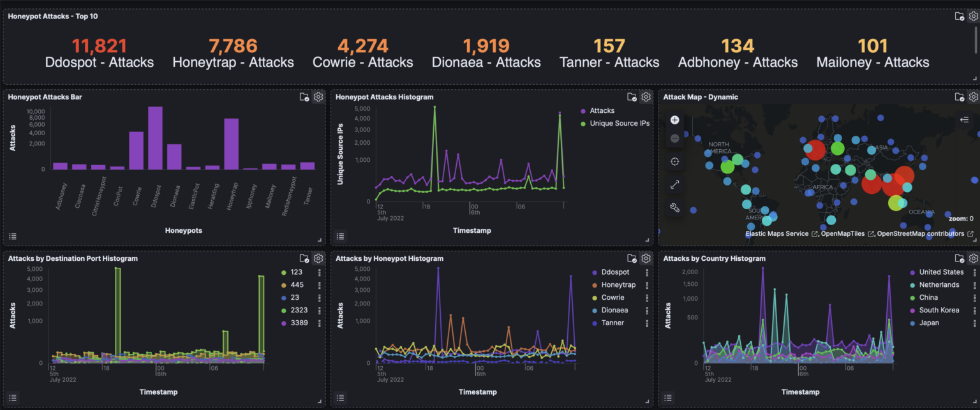This screenshot has height=410, width=980.
Task: Click legend icon below Attacks by Destination Port Histogram
Action: coord(12,397)
